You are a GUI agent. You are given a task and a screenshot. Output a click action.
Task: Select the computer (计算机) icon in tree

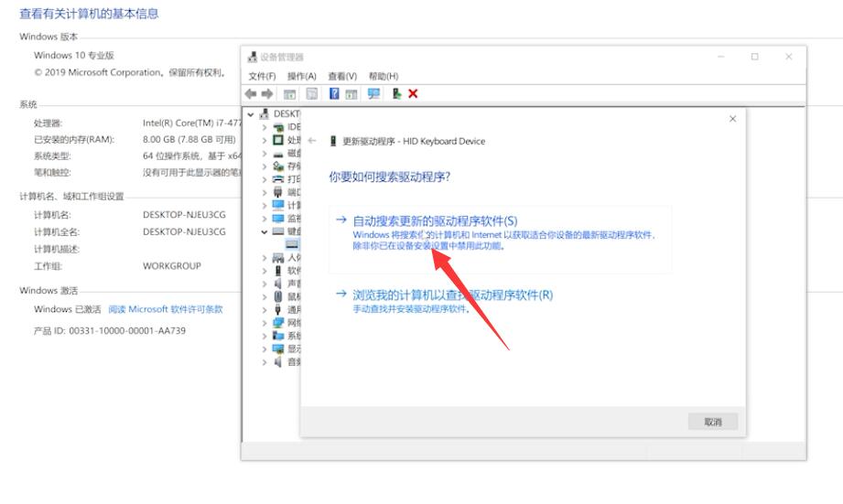point(278,205)
